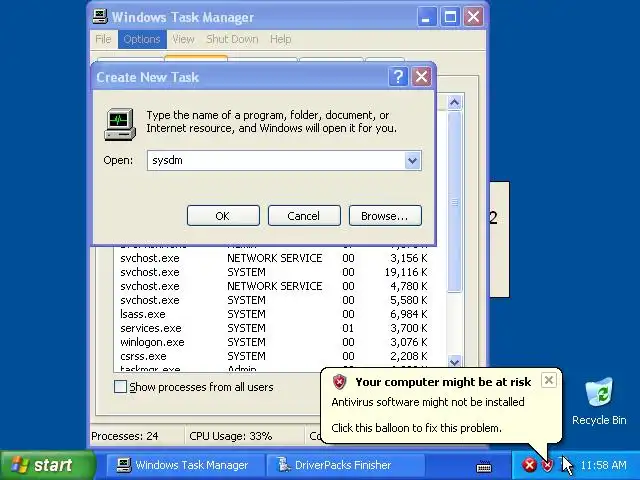Click Processes: 24 in status bar

pos(125,436)
